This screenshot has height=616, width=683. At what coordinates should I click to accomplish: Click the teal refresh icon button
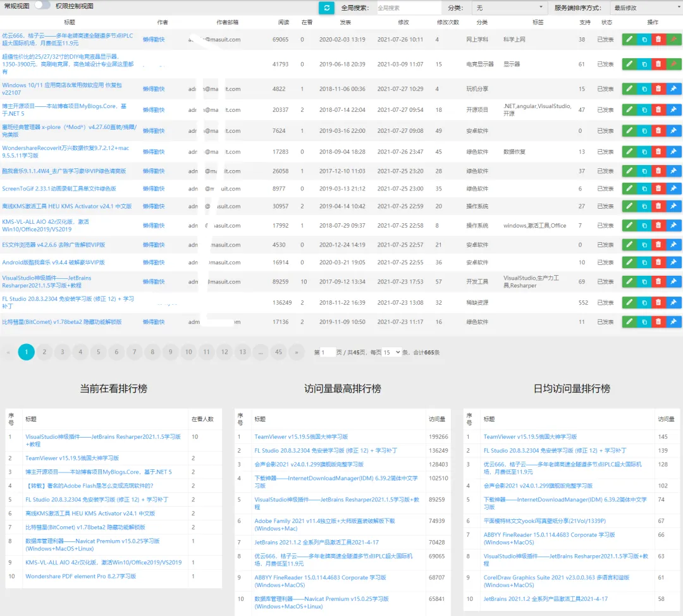click(x=326, y=8)
